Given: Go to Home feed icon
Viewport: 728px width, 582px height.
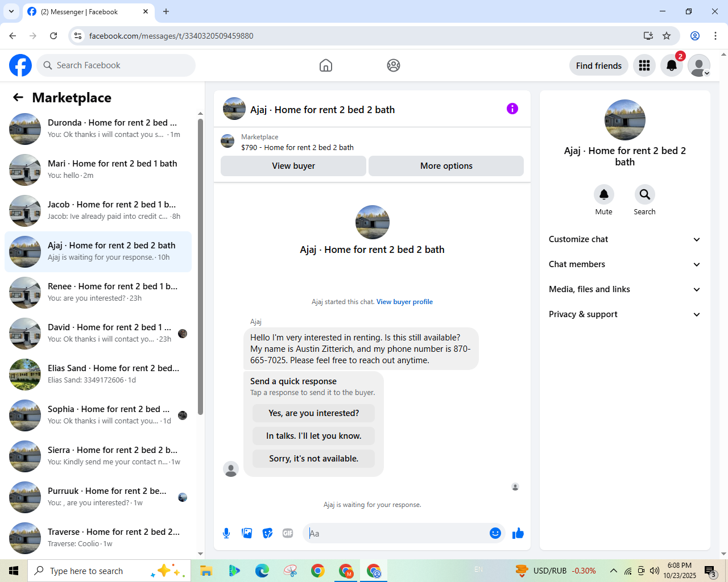Looking at the screenshot, I should [326, 65].
